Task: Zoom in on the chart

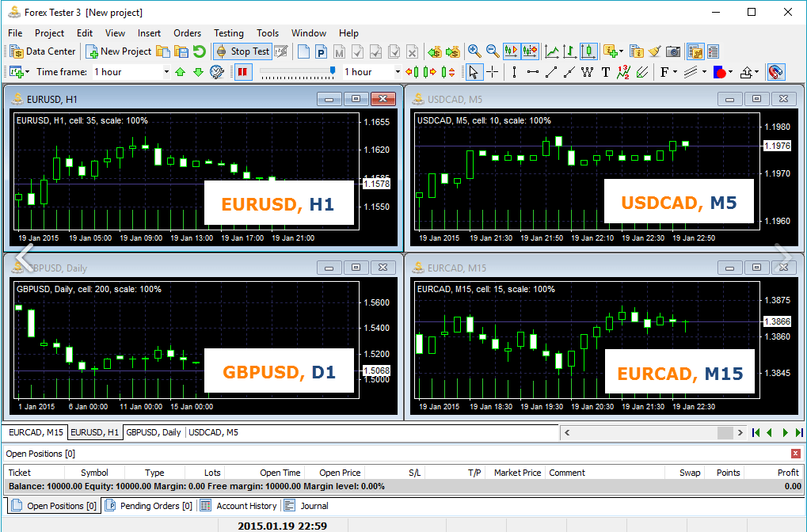Action: point(474,51)
